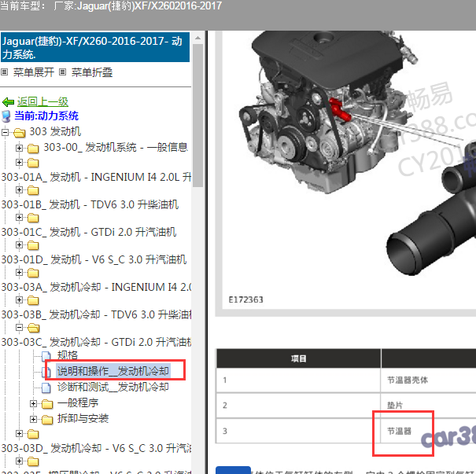Image resolution: width=476 pixels, height=474 pixels.
Task: Click the 项目 table column header
Action: (x=298, y=358)
